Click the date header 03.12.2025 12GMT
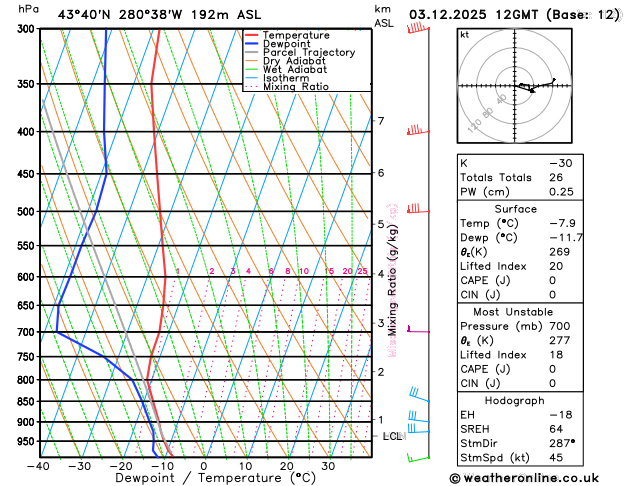The height and width of the screenshot is (486, 629). click(x=473, y=15)
